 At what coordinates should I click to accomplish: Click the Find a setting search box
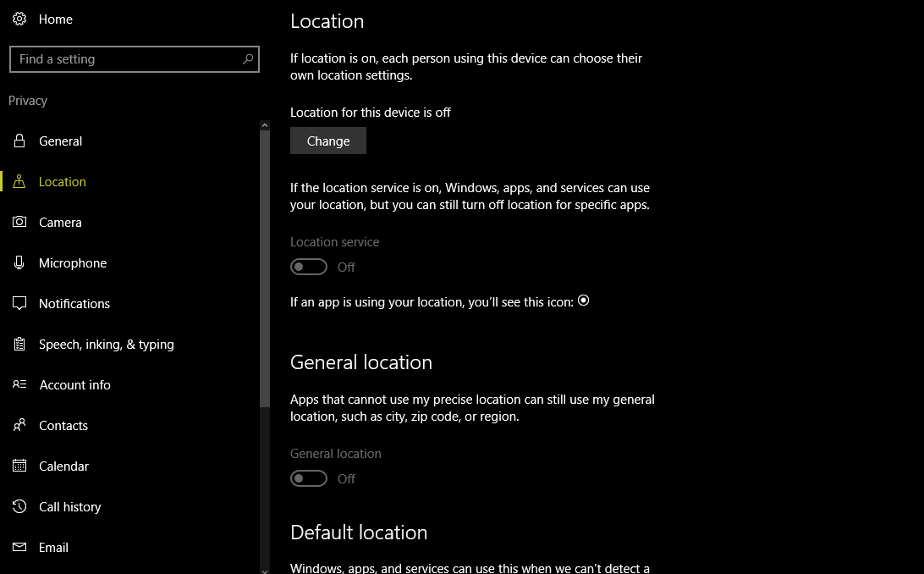pyautogui.click(x=135, y=59)
